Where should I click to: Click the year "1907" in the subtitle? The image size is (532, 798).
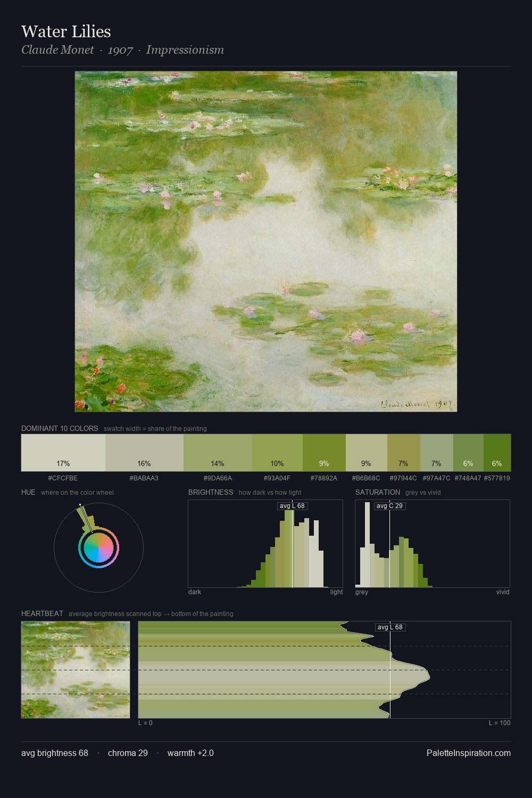coord(120,50)
